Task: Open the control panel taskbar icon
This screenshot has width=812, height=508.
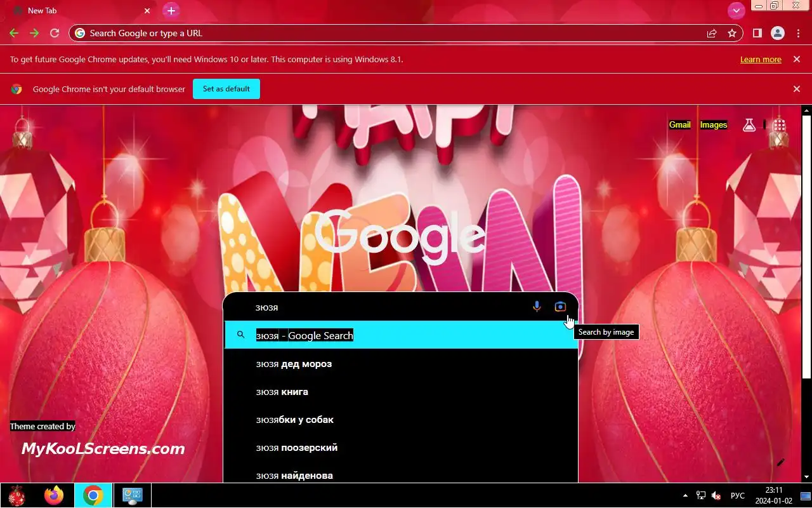Action: tap(133, 495)
